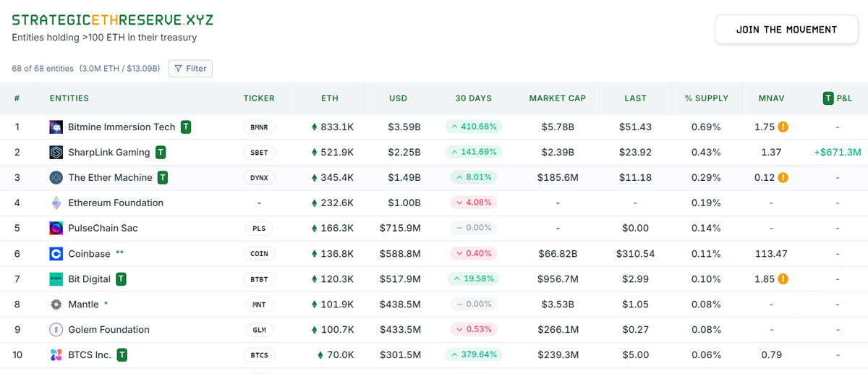Image resolution: width=868 pixels, height=374 pixels.
Task: Sort by the MNAV column header
Action: tap(771, 98)
